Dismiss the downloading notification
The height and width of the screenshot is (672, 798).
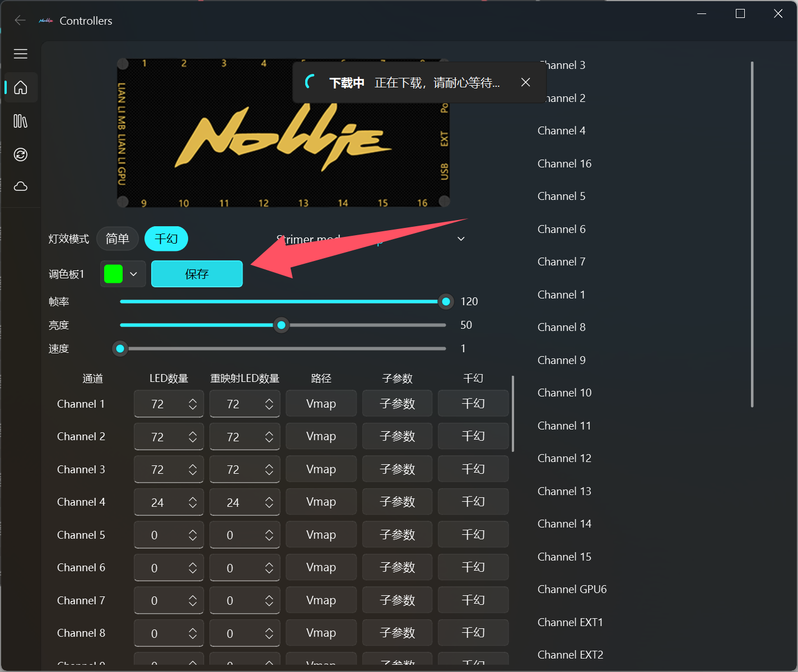pyautogui.click(x=525, y=82)
